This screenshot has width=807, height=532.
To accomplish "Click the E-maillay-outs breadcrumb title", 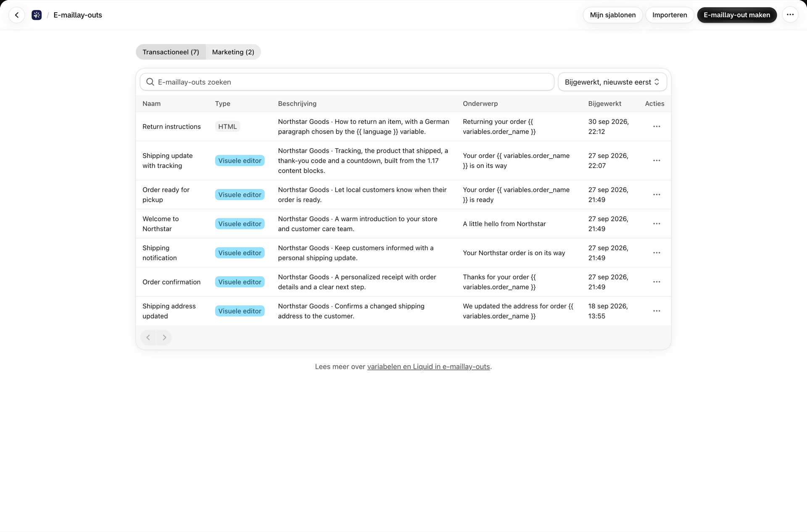I will (78, 15).
